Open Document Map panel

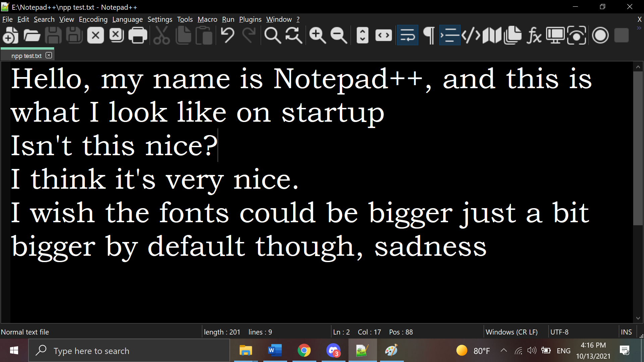[x=492, y=35]
